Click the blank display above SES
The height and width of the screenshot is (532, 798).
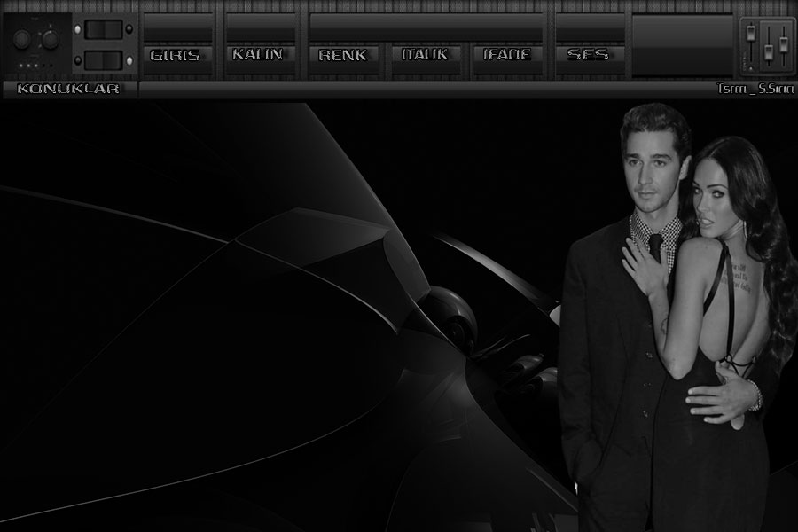point(590,27)
